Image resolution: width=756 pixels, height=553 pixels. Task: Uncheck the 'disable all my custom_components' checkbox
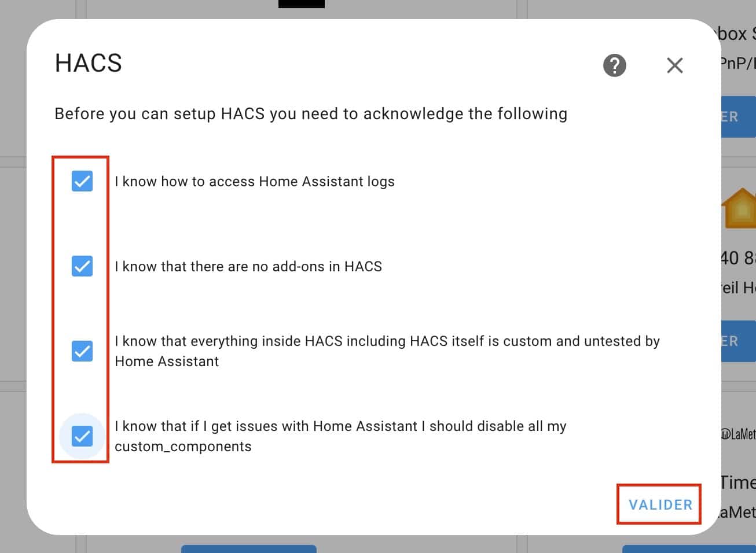[x=82, y=436]
